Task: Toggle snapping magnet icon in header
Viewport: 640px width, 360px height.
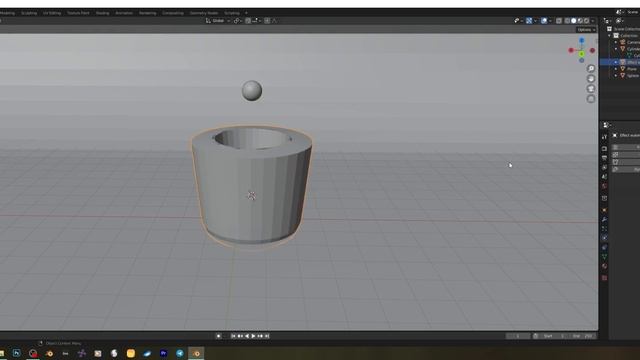Action: pos(248,21)
